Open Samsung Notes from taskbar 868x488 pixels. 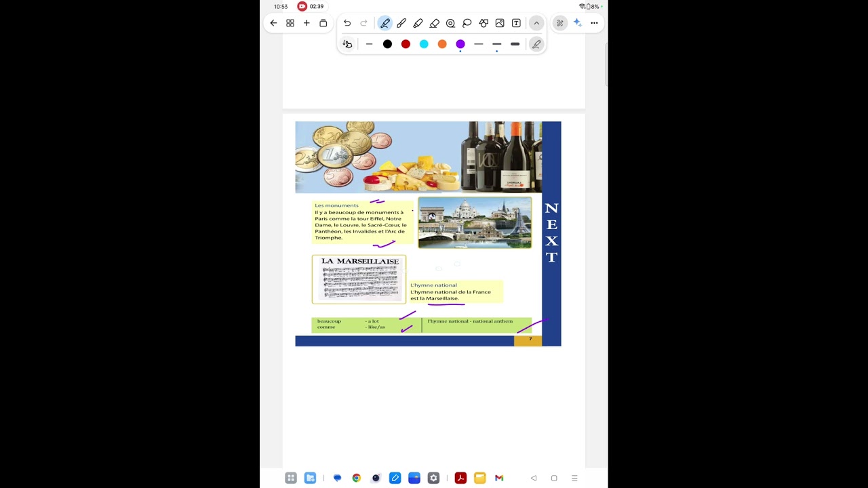(395, 478)
